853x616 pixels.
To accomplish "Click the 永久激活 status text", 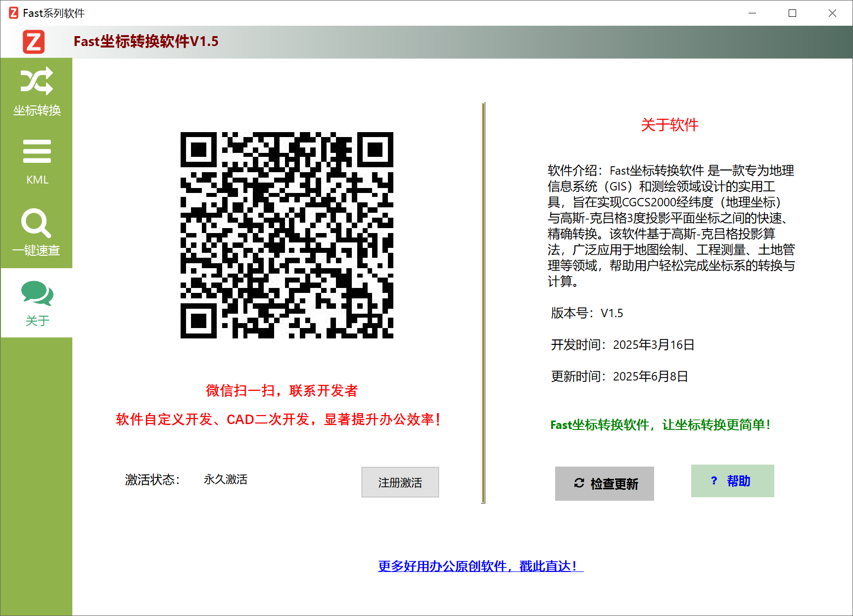I will tap(226, 479).
